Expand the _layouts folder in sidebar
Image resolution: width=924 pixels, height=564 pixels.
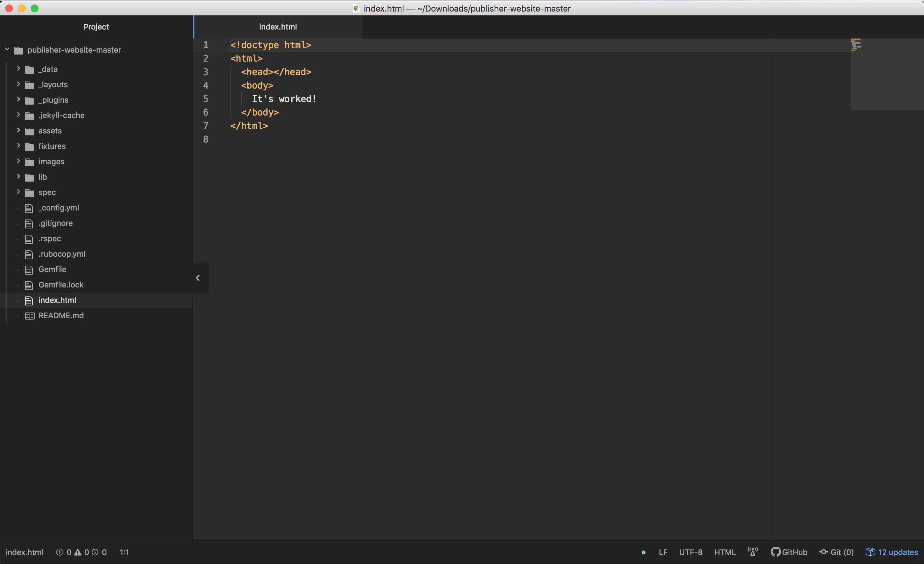pyautogui.click(x=19, y=84)
